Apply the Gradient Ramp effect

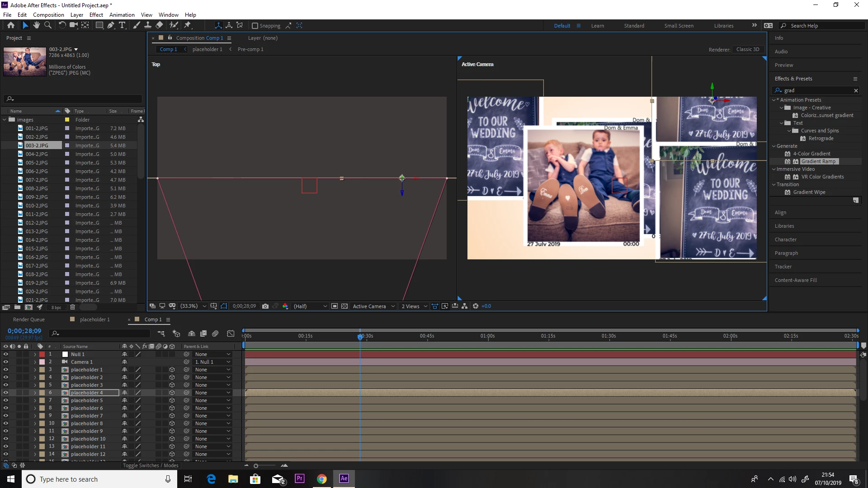(818, 161)
